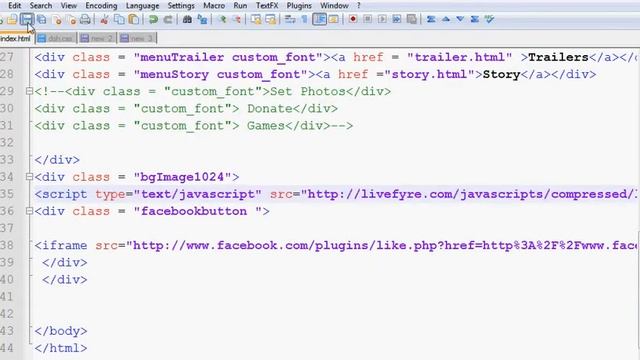The width and height of the screenshot is (640, 360).
Task: Toggle the highlighted Indent Guide icon
Action: (x=320, y=19)
